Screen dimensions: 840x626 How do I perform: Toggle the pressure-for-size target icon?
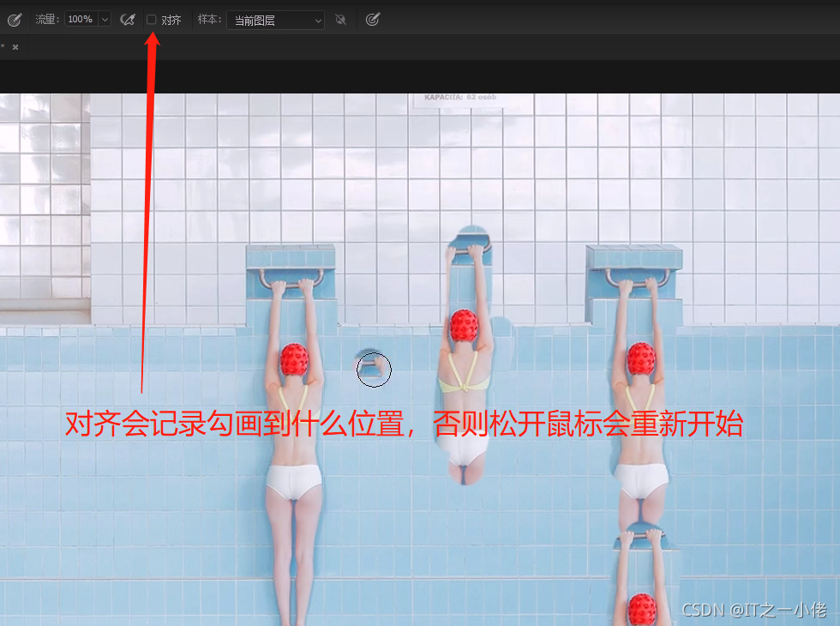(x=372, y=20)
